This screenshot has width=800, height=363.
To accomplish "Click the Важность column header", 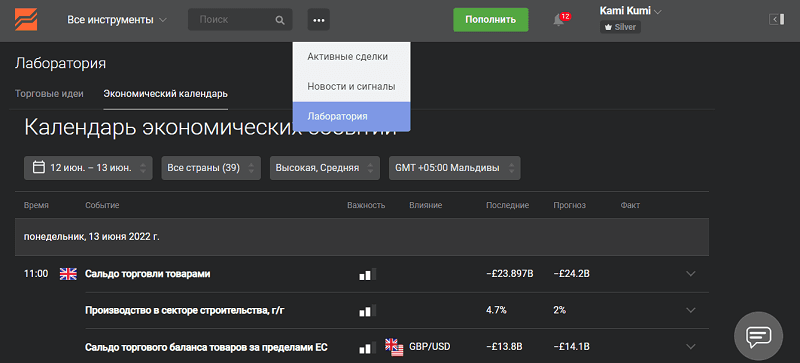I will (x=366, y=205).
